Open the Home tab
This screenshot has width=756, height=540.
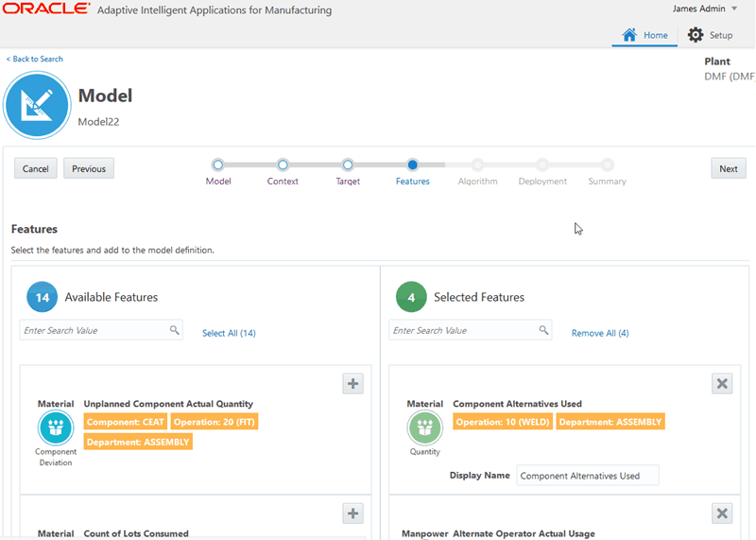(x=644, y=35)
